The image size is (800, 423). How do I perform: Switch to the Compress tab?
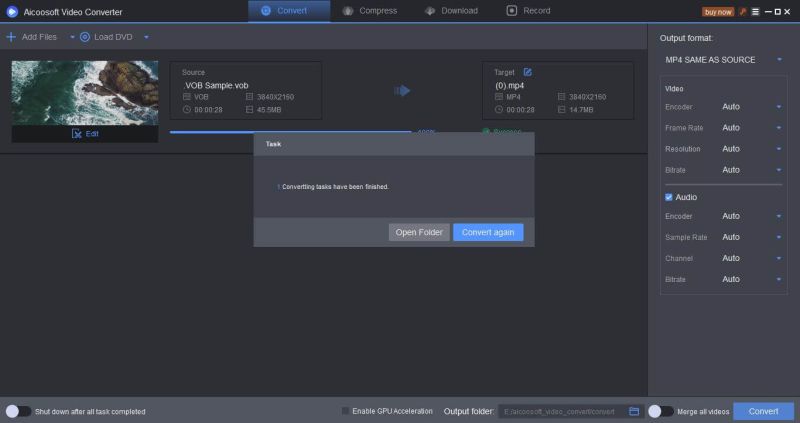click(370, 11)
